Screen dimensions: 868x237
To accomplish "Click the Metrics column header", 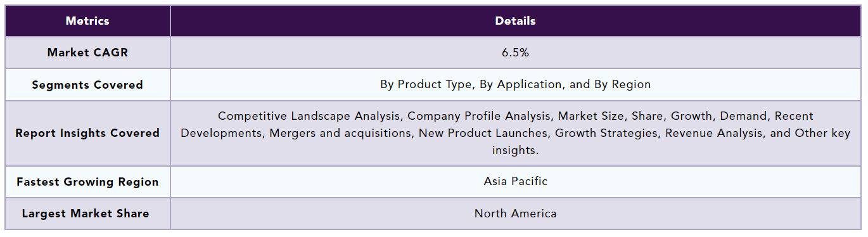I will tap(87, 21).
